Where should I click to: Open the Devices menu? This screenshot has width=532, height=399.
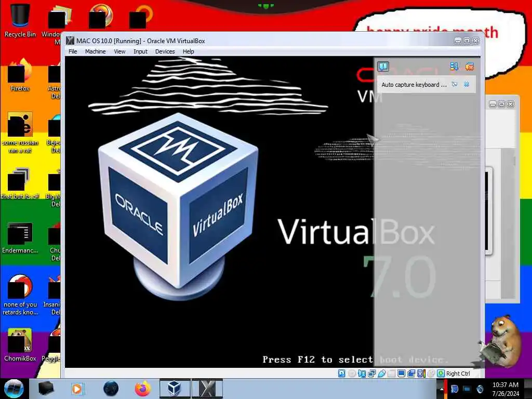pos(165,51)
